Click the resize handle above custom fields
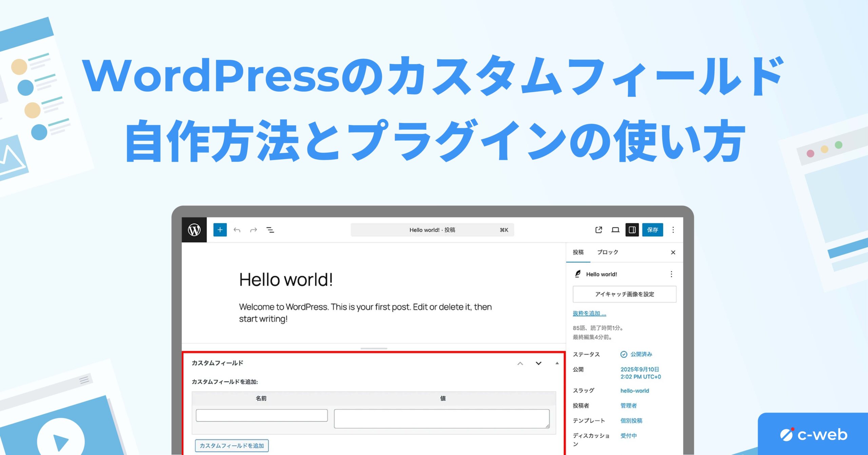868x455 pixels. pos(374,348)
